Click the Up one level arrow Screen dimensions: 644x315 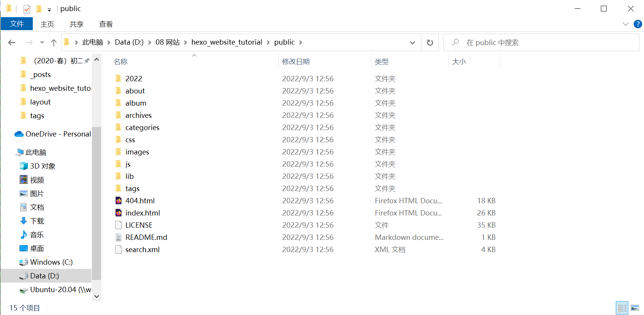[x=54, y=42]
